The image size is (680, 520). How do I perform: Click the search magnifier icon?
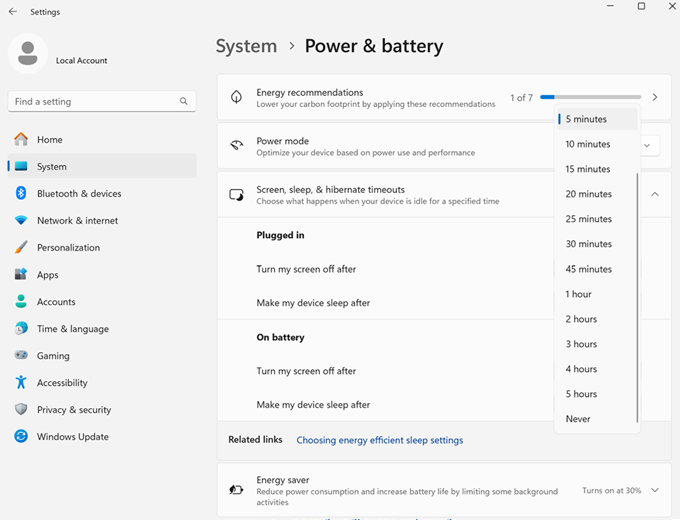click(183, 101)
